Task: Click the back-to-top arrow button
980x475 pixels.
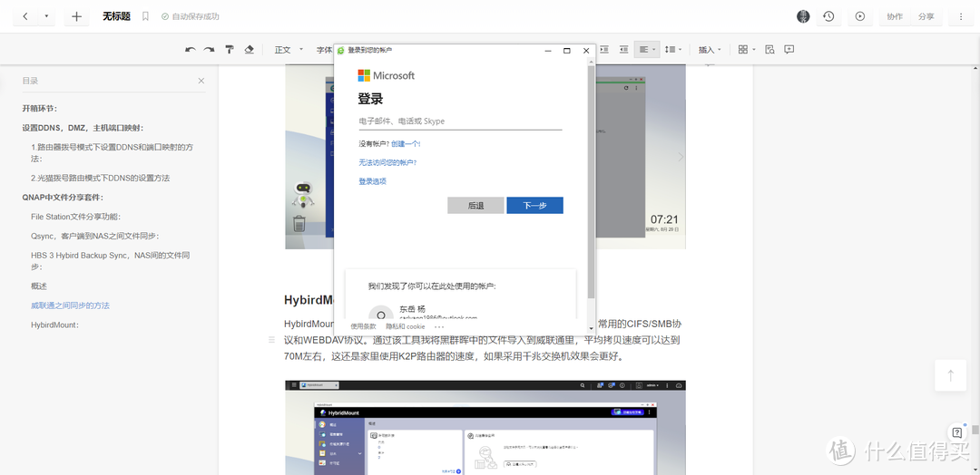Action: click(951, 375)
